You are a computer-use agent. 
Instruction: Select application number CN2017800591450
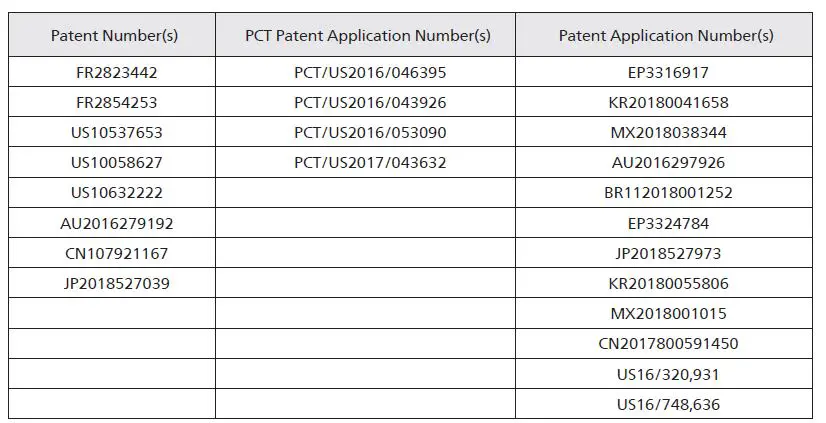[667, 344]
